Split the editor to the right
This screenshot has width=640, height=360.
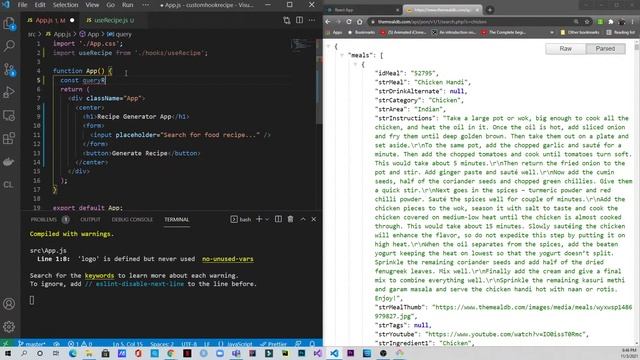coord(300,20)
